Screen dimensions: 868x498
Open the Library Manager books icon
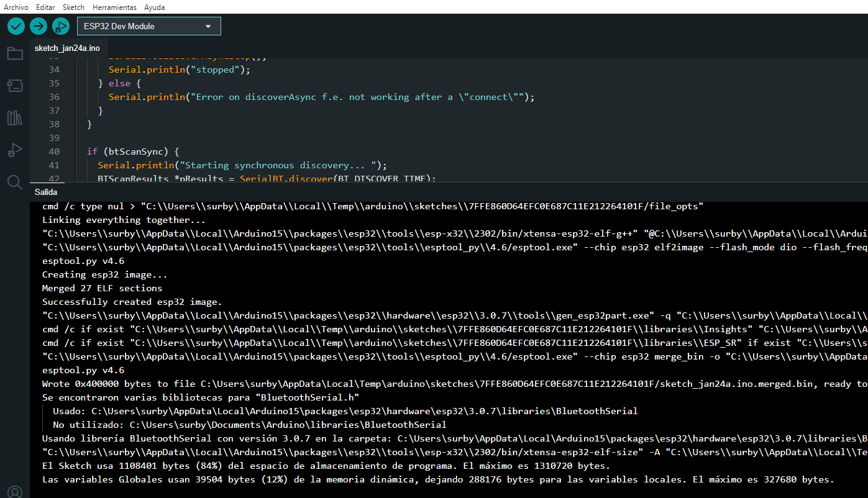(15, 117)
